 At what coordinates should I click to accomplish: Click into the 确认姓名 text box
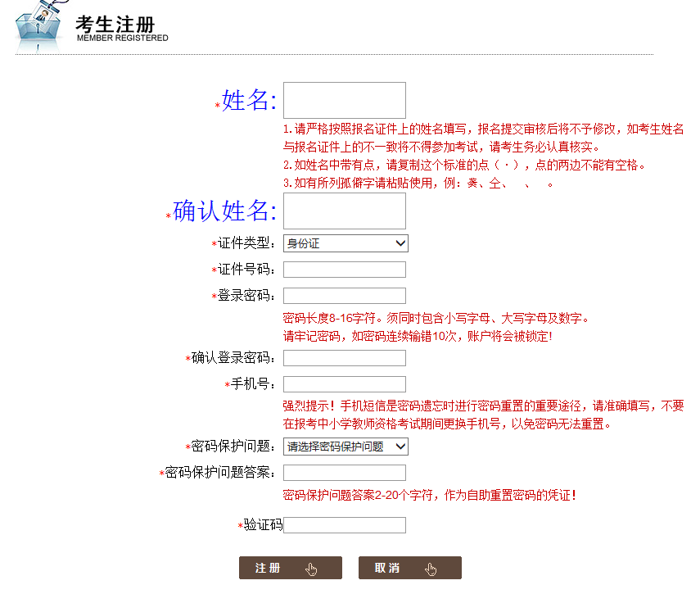(344, 211)
